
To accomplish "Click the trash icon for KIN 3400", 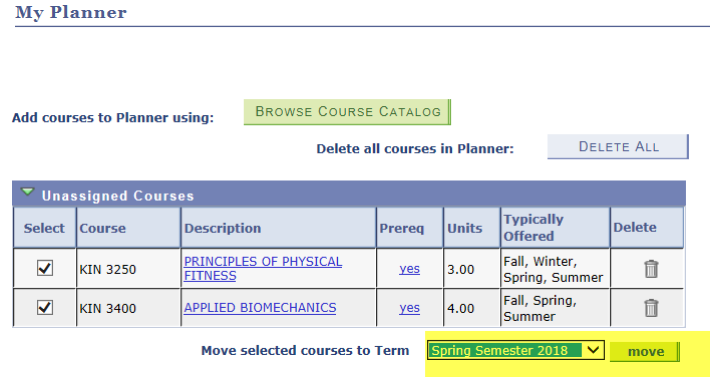I will [x=651, y=308].
